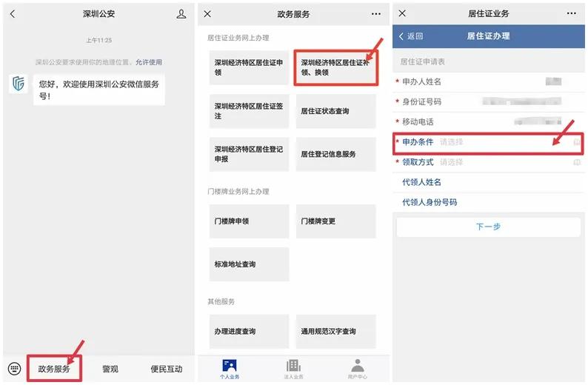Switch to 个人业务 tab
Screen dimensions: 588x385
tap(230, 369)
